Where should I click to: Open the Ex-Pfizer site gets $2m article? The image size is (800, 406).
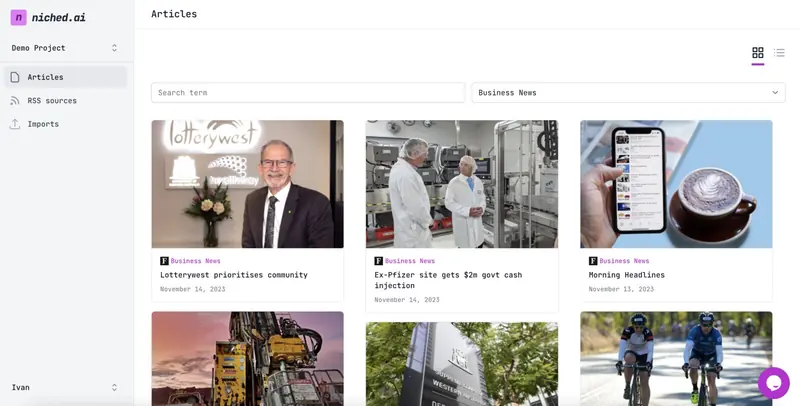click(448, 280)
